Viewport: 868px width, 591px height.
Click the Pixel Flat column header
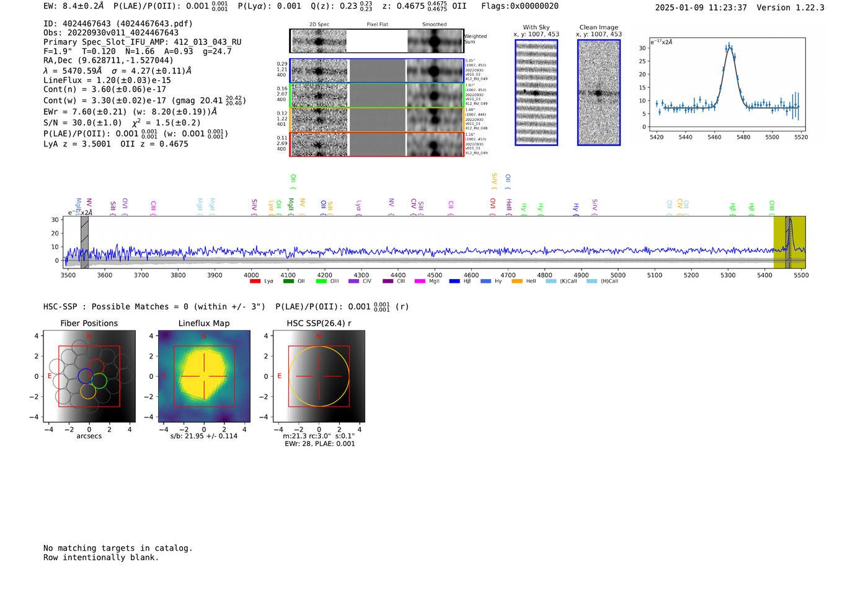pyautogui.click(x=377, y=25)
